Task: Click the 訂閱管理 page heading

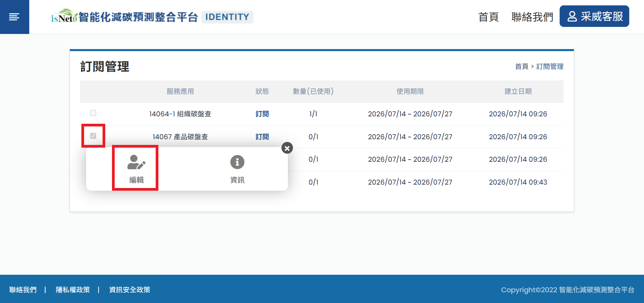Action: point(105,67)
